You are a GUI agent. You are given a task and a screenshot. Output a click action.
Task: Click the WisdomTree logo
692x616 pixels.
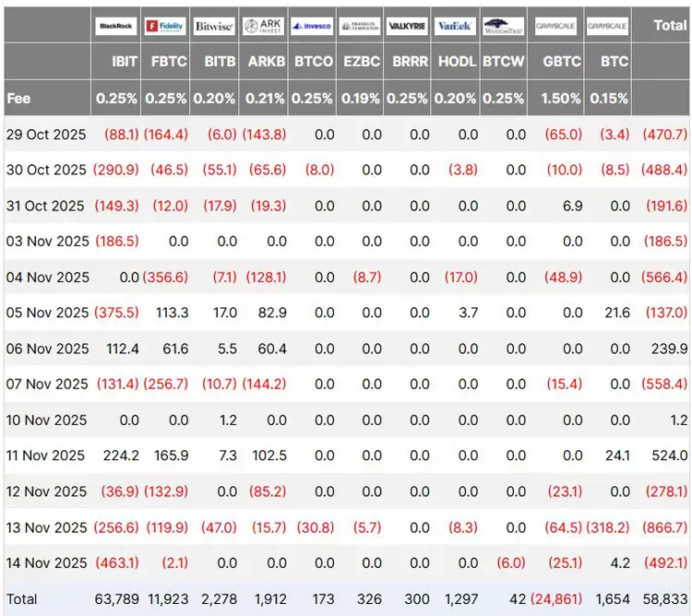[x=504, y=26]
